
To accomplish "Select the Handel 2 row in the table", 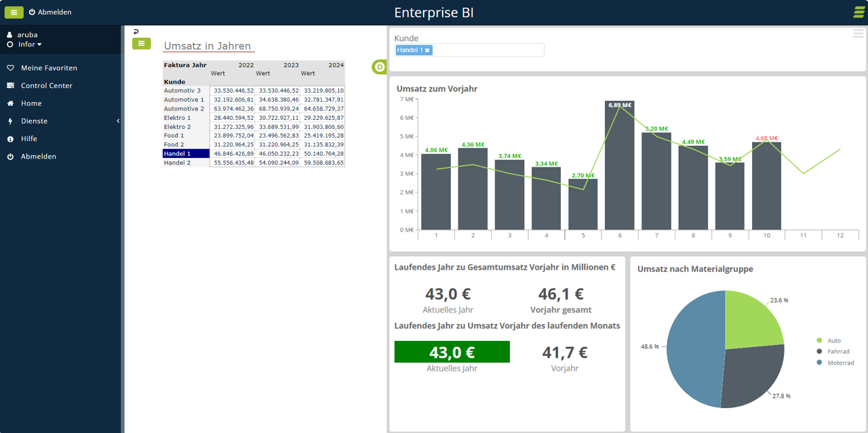I will pos(178,163).
